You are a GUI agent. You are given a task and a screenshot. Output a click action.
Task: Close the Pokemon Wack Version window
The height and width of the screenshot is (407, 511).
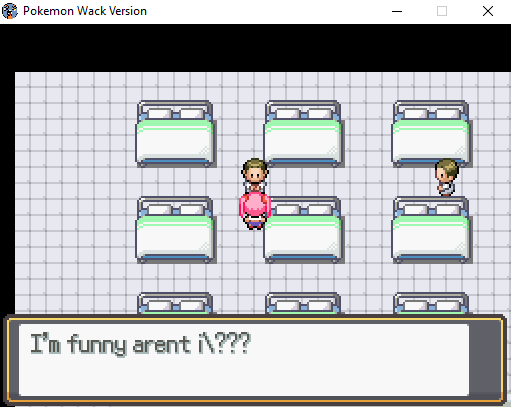coord(488,11)
